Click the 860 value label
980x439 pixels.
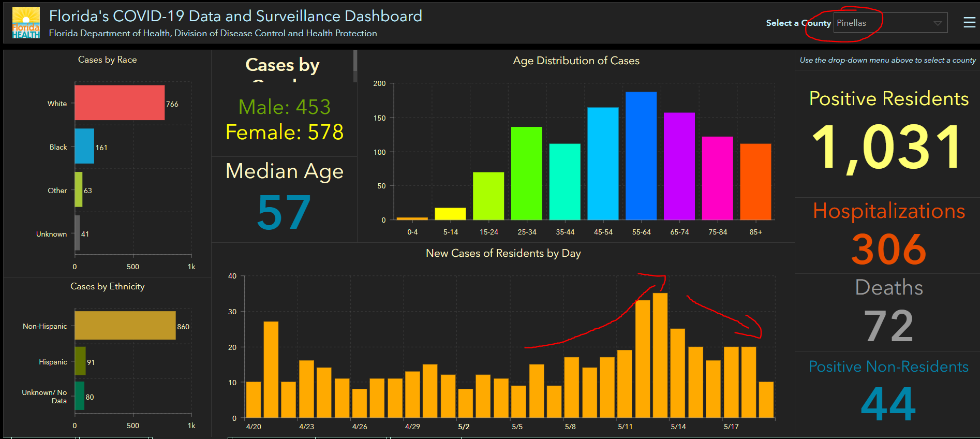[183, 327]
